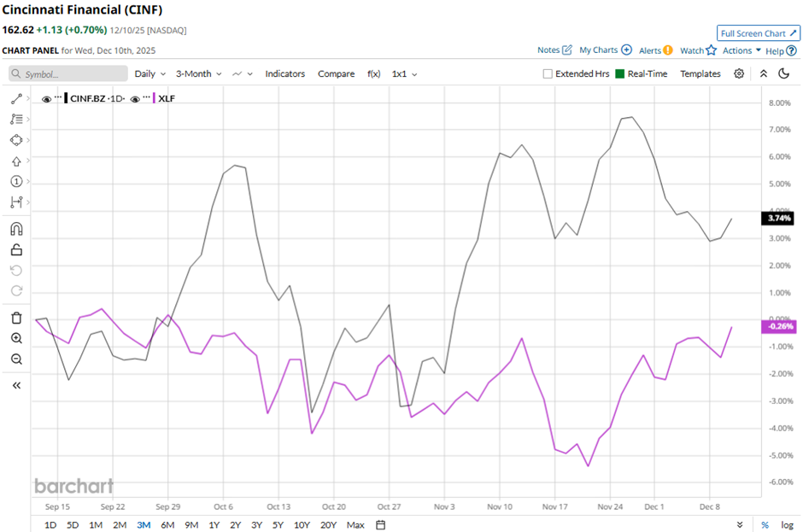Viewport: 803px width, 532px height.
Task: Open the Indicators menu
Action: 284,73
